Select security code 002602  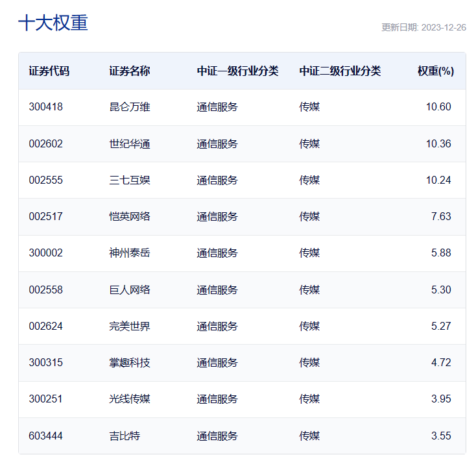coord(46,143)
